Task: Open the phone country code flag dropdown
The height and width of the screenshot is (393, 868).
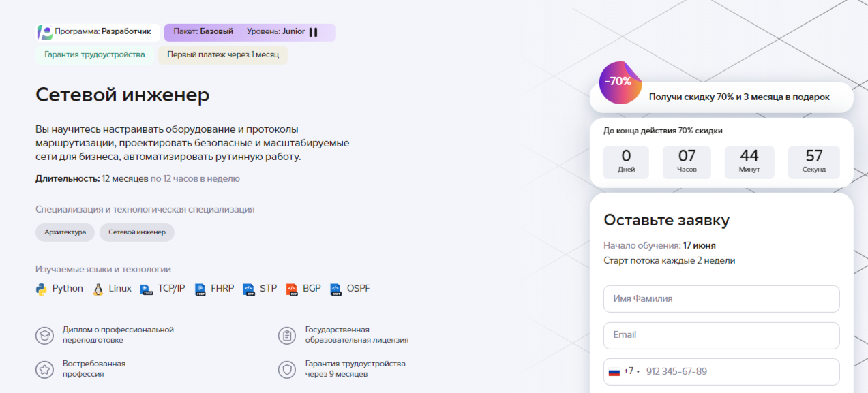Action: pos(613,371)
